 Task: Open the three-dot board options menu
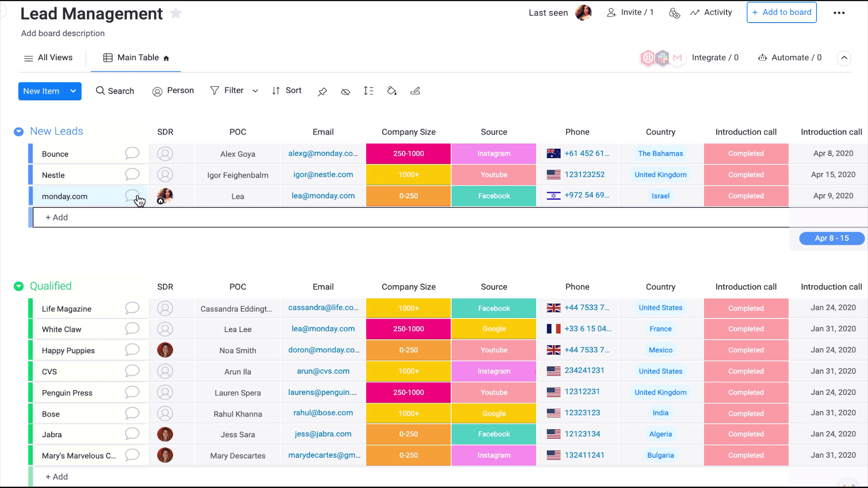[x=839, y=13]
